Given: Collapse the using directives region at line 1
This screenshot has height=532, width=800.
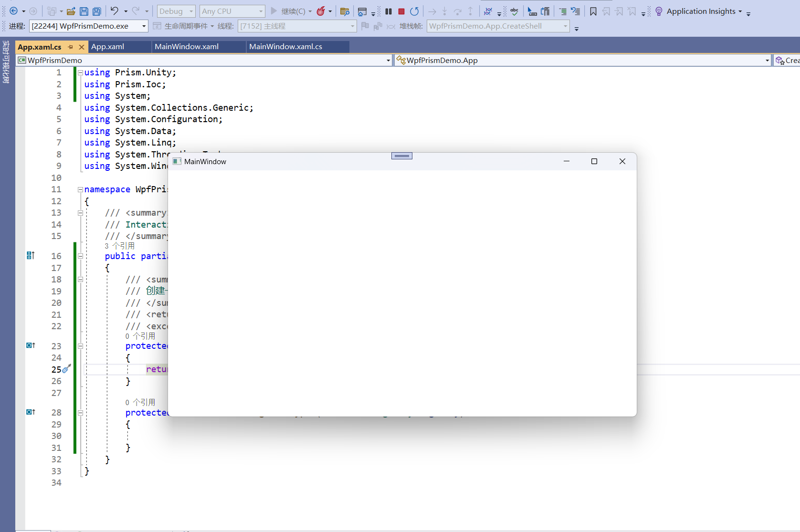Looking at the screenshot, I should point(80,73).
